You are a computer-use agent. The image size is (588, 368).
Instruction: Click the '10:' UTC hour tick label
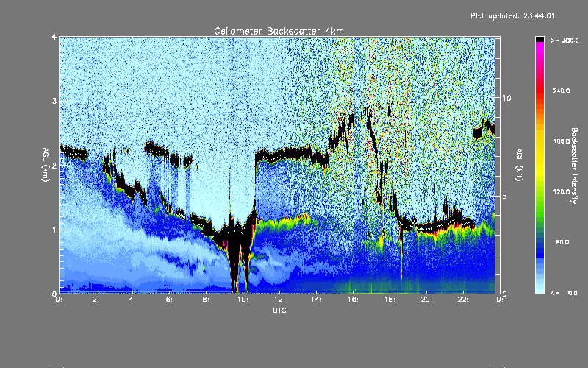click(243, 300)
